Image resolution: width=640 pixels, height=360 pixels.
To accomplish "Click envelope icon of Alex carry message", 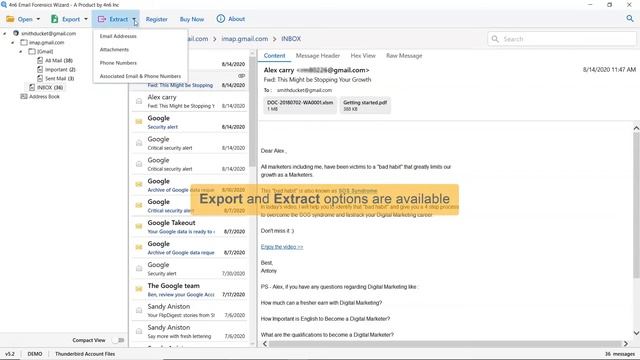I will pyautogui.click(x=139, y=101).
